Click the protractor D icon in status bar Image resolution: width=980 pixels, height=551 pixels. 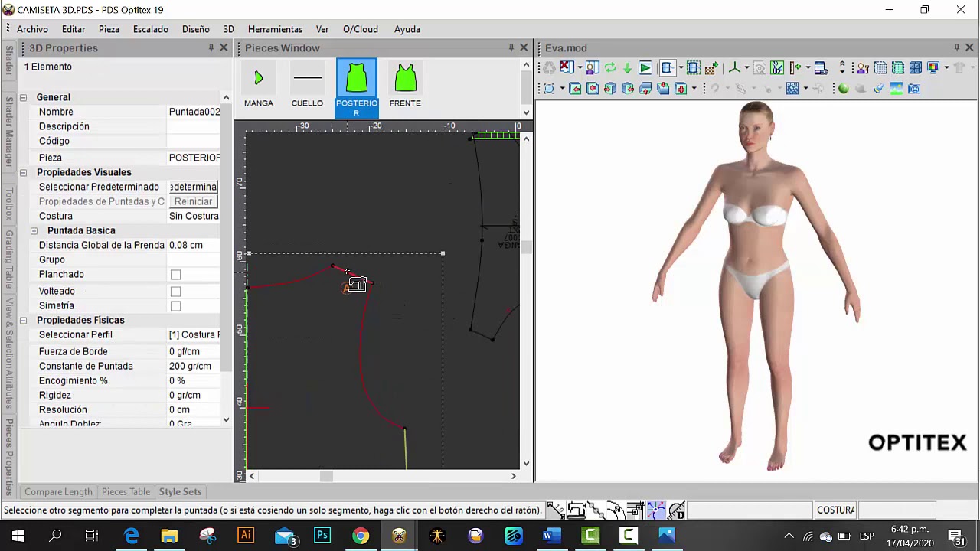tap(677, 510)
